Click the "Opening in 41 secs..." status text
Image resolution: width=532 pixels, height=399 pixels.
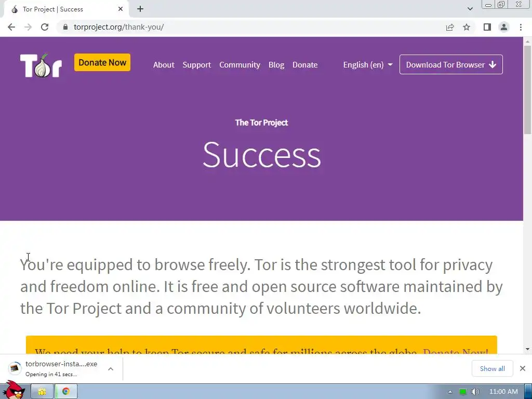[51, 374]
